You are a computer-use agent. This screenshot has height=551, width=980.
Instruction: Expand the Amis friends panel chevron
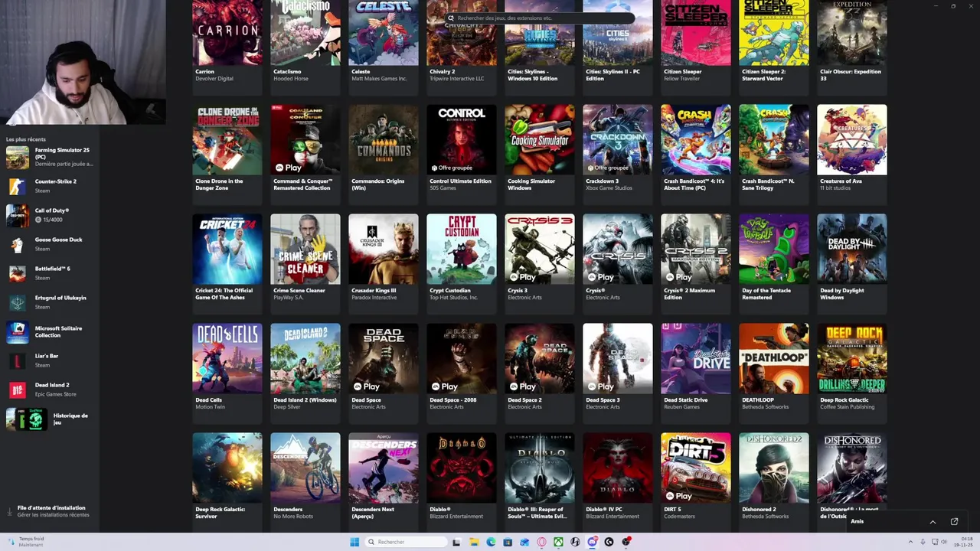point(933,521)
